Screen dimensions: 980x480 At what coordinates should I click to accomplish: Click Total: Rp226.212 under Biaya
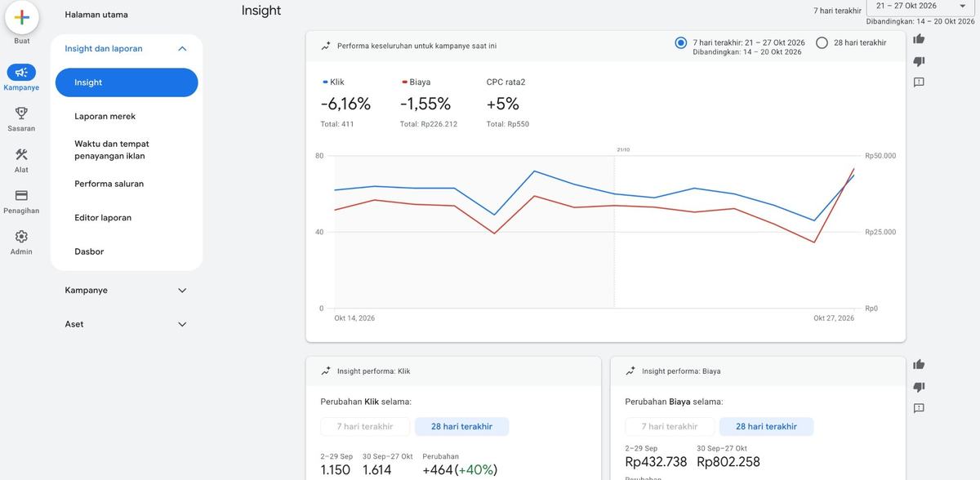tap(429, 124)
